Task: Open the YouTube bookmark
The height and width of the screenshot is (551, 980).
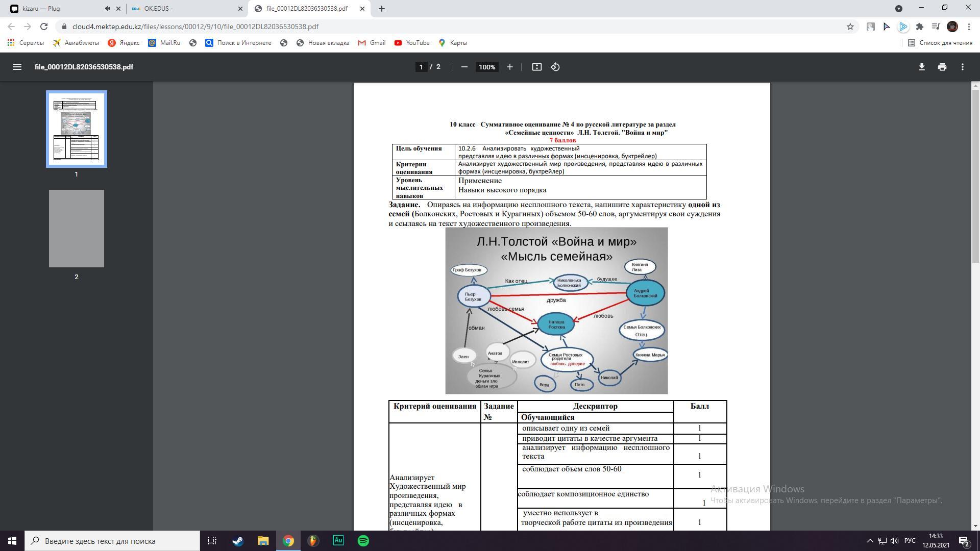Action: 412,43
